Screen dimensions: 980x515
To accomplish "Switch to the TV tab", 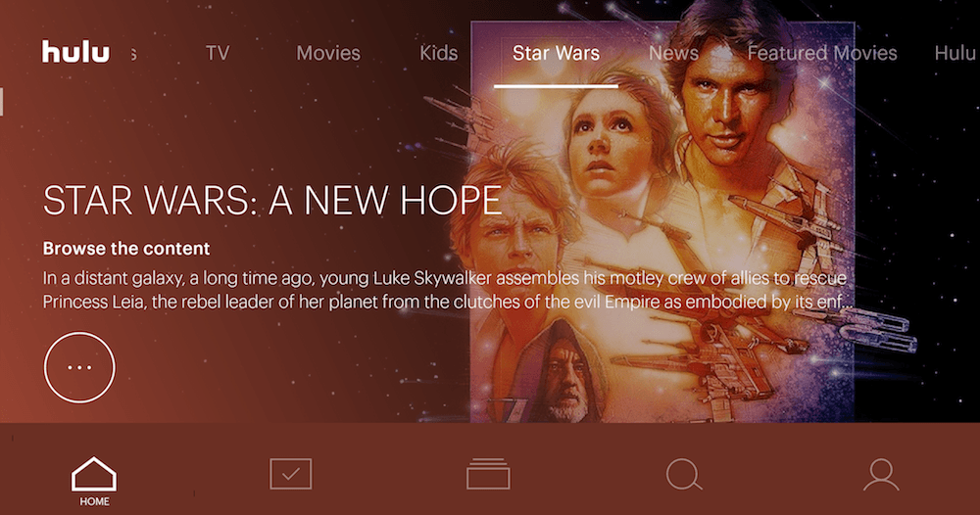I will coord(218,53).
